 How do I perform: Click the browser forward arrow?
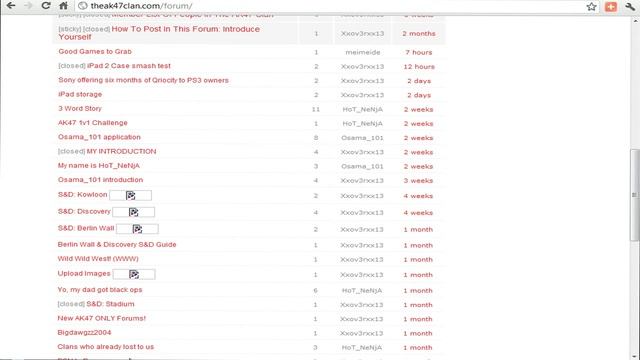coord(28,6)
